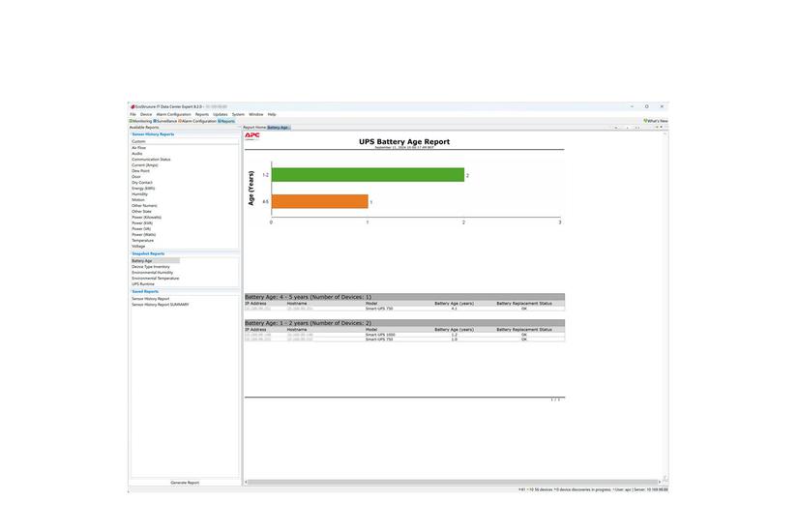Select the Battery Age tab
Image resolution: width=798 pixels, height=532 pixels.
[x=279, y=128]
